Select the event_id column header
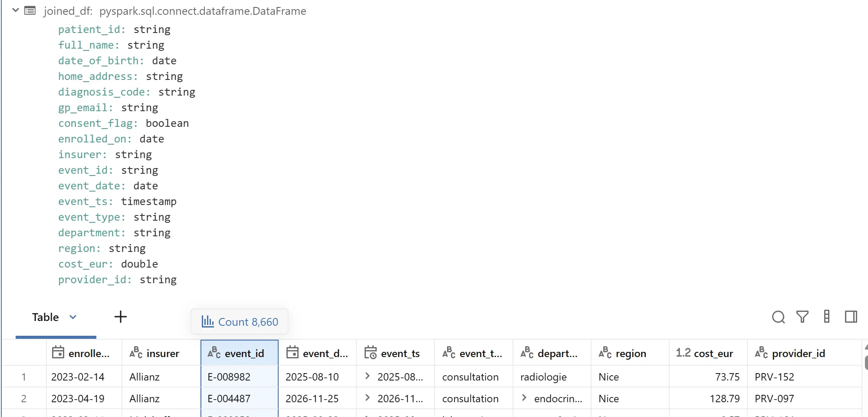 click(x=240, y=353)
